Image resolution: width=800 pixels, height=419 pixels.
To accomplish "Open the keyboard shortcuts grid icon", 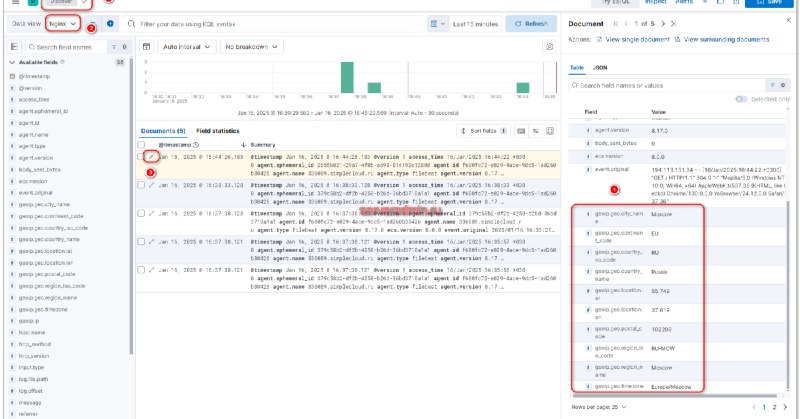I will click(x=521, y=131).
